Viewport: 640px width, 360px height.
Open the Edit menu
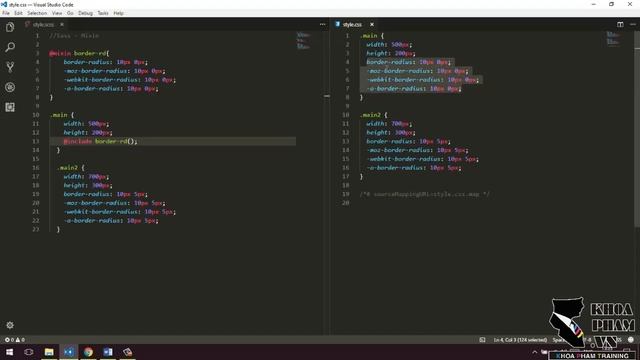[x=18, y=13]
